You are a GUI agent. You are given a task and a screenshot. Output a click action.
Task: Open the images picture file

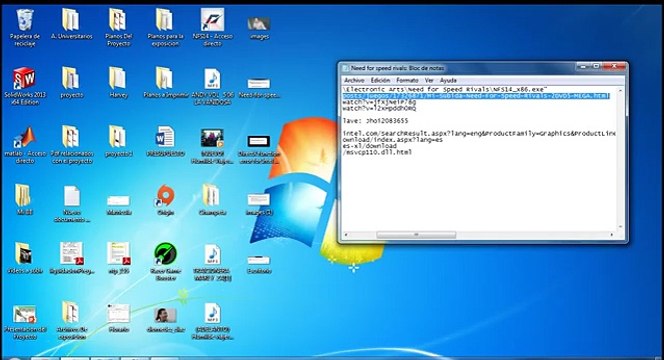[259, 28]
